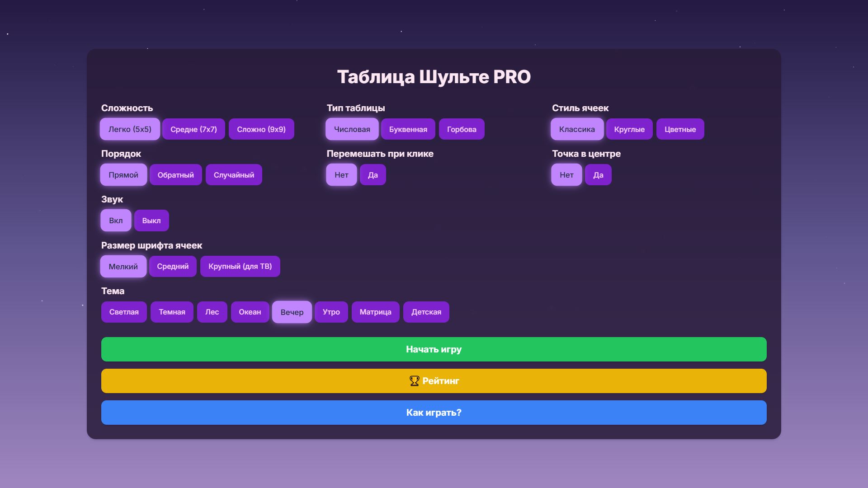Start the game with Начать игру
Screen dimensions: 868x488
click(434, 349)
